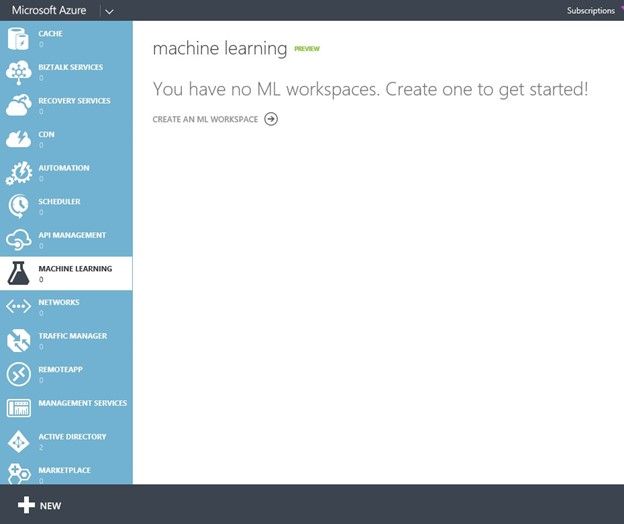Screen dimensions: 624x524
Task: Select the Scheduler sidebar label
Action: (59, 201)
